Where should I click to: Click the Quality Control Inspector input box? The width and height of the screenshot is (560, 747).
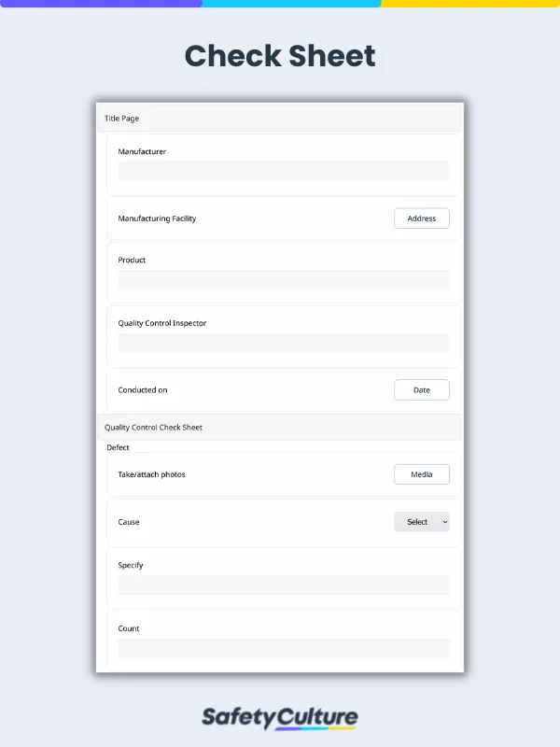(x=284, y=343)
